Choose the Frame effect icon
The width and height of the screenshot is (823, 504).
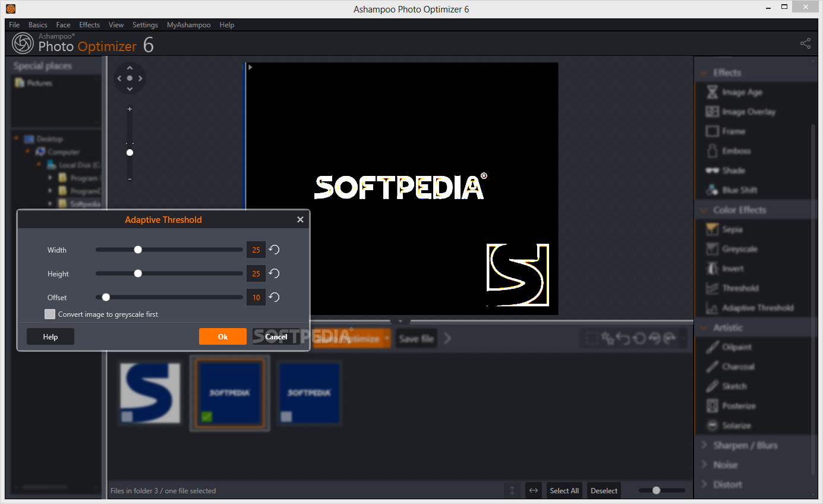click(712, 131)
